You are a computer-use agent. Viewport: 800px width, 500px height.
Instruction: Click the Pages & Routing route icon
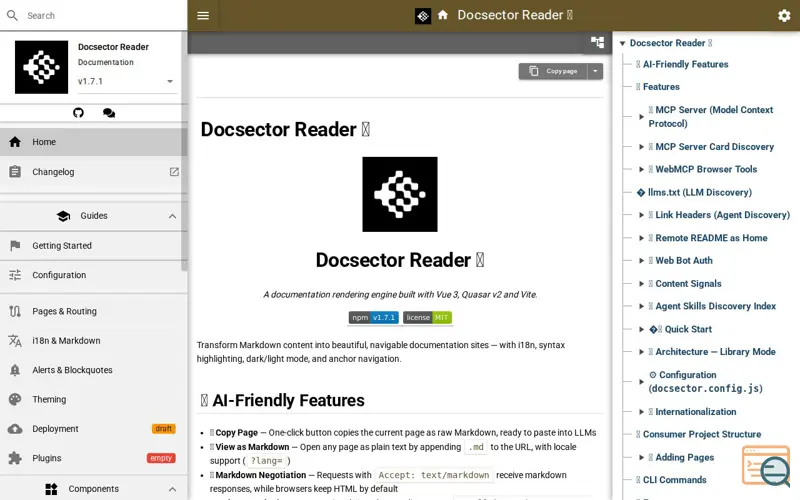[x=15, y=311]
